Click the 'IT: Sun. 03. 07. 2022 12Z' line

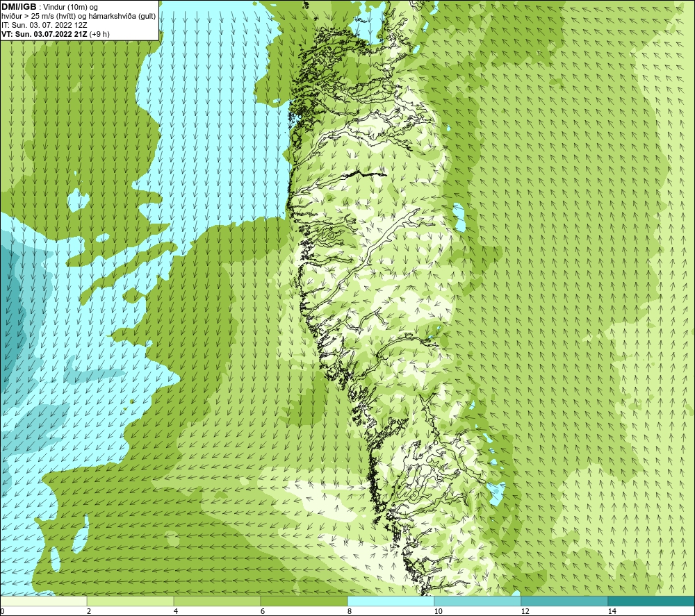(44, 25)
